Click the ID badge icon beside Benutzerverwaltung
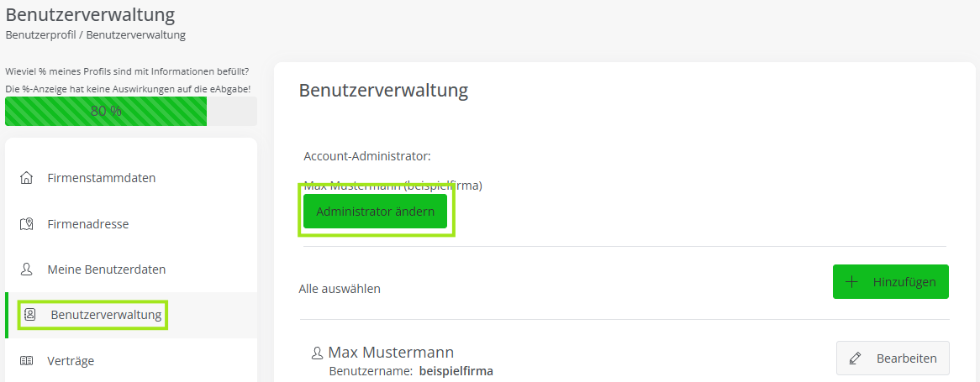980x382 pixels. click(30, 315)
